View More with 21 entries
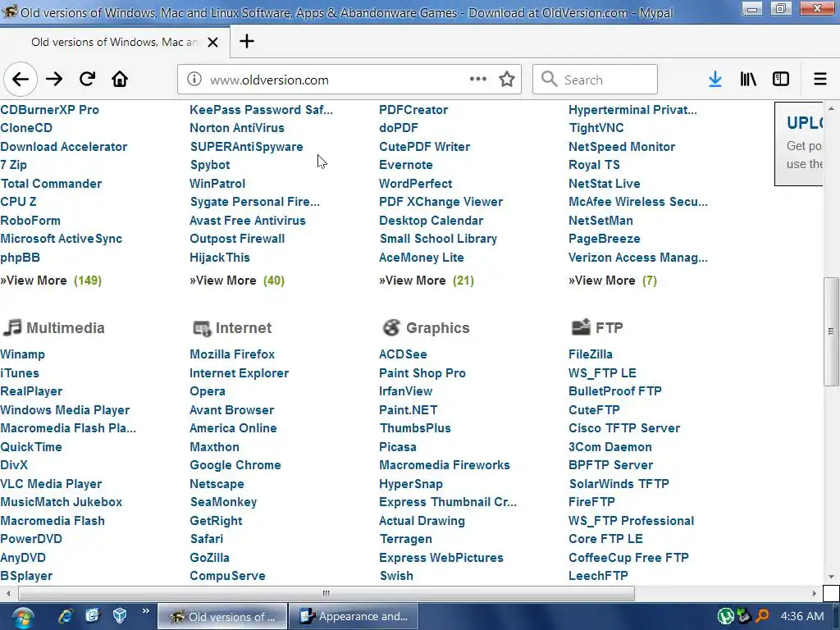This screenshot has height=630, width=840. [x=427, y=281]
